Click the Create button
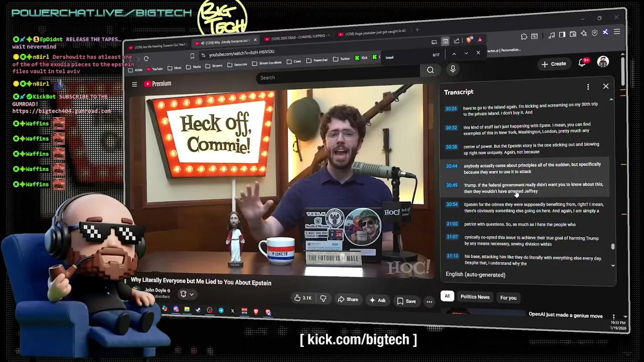The width and height of the screenshot is (644, 362). coord(553,64)
